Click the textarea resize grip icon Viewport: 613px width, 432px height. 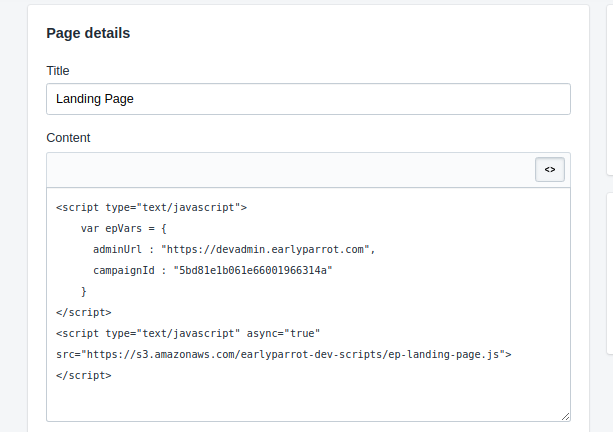pos(565,416)
